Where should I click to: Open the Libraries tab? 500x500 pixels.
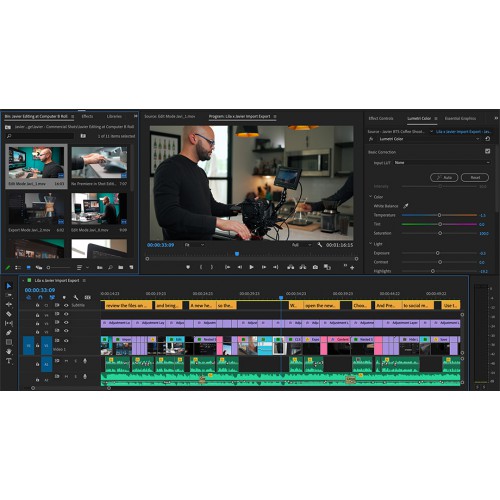click(114, 116)
